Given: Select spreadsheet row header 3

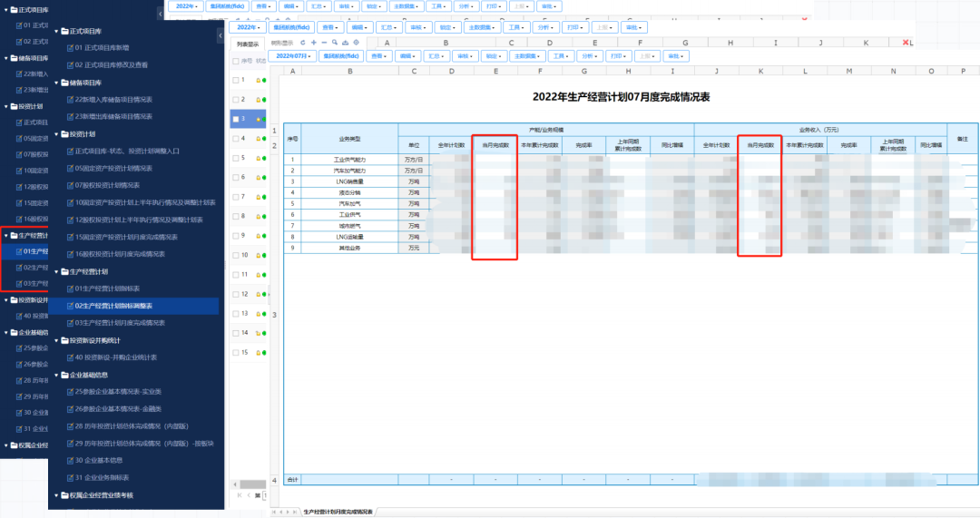Looking at the screenshot, I should [274, 315].
